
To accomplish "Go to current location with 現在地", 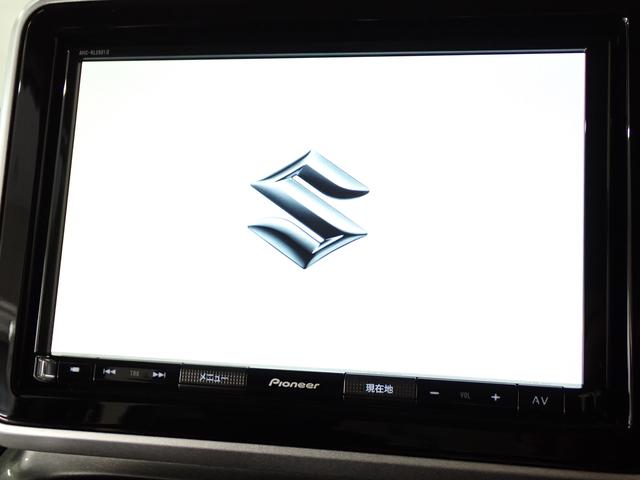I will (380, 388).
